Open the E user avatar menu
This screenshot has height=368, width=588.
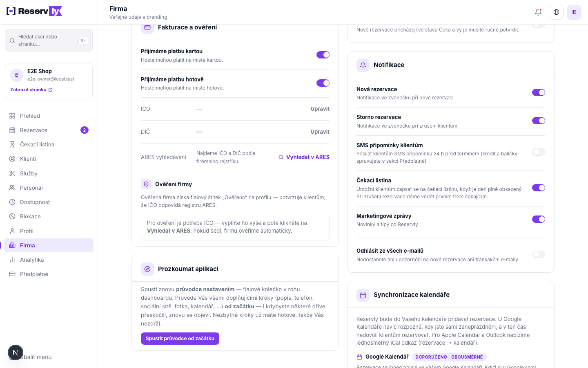click(x=574, y=12)
